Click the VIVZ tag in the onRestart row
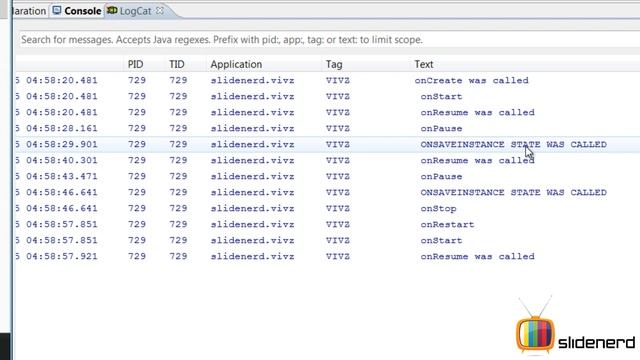640x360 pixels. coord(338,224)
